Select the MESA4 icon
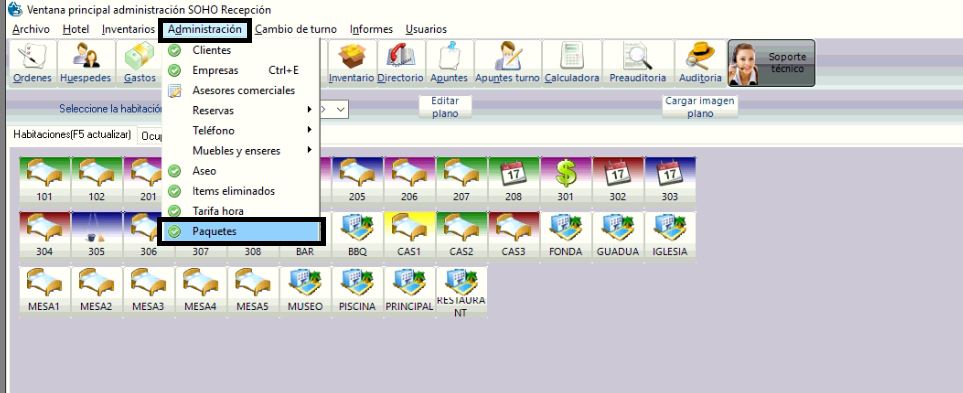 (x=201, y=290)
